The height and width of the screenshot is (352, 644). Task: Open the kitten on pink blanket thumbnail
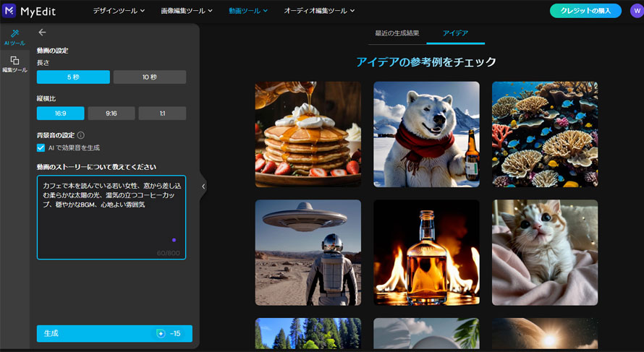click(545, 253)
